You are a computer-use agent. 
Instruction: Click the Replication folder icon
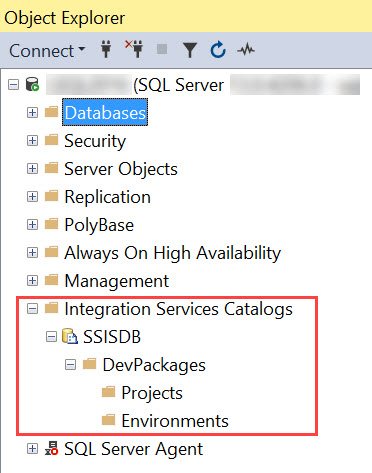click(x=51, y=196)
